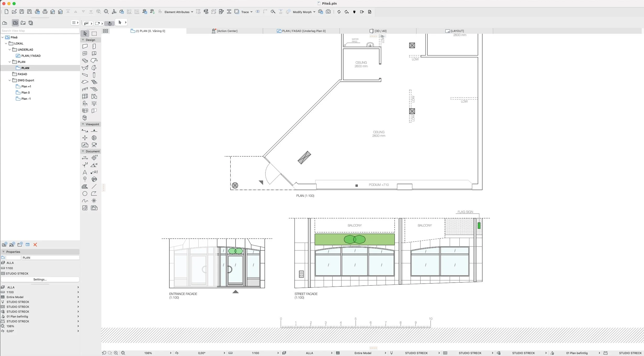644x356 pixels.
Task: Click the Search View Map field
Action: tap(40, 31)
